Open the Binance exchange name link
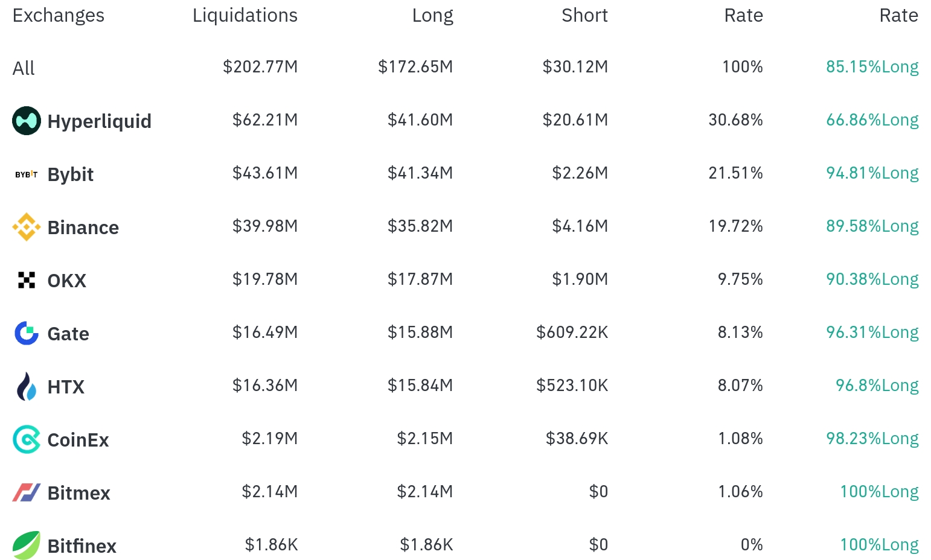This screenshot has height=560, width=931. [x=83, y=227]
